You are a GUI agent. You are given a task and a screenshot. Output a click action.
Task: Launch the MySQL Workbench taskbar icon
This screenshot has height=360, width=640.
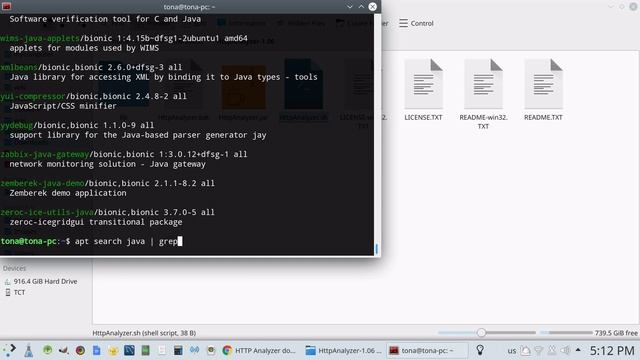pyautogui.click(x=129, y=350)
